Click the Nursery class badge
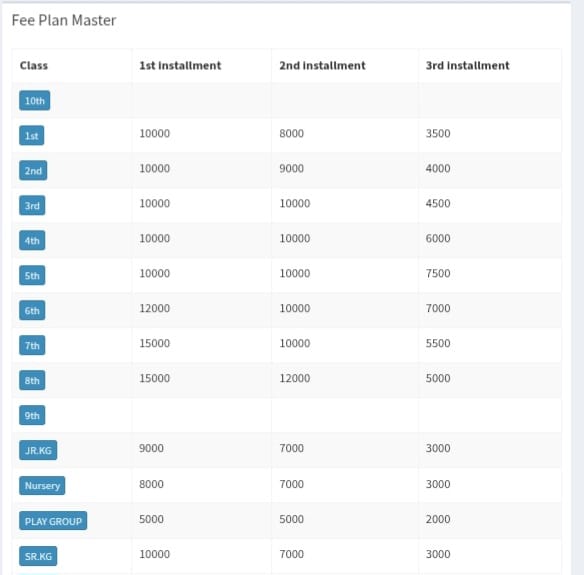This screenshot has width=584, height=575. (x=42, y=486)
